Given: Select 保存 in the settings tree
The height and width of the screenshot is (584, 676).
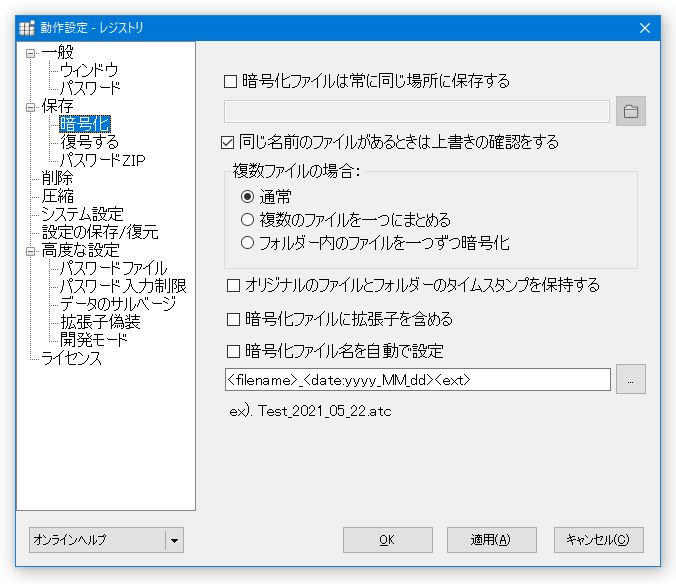Looking at the screenshot, I should pyautogui.click(x=57, y=106).
